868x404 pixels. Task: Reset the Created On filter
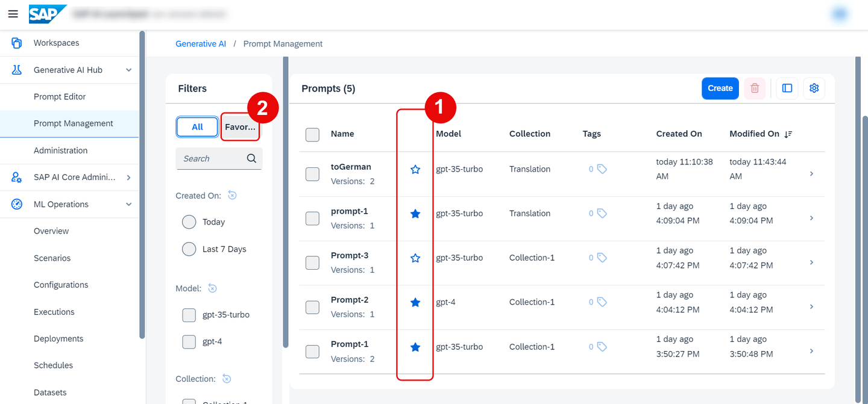(x=233, y=195)
